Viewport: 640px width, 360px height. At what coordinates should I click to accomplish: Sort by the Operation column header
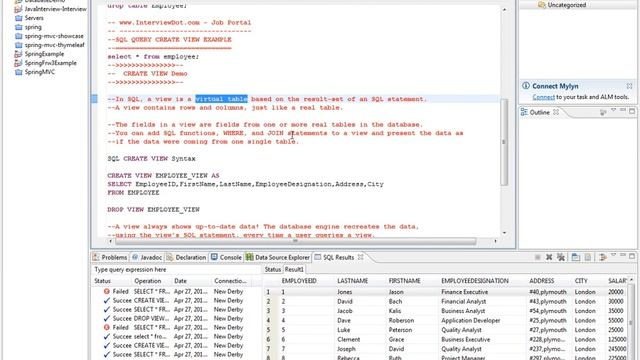click(x=148, y=281)
